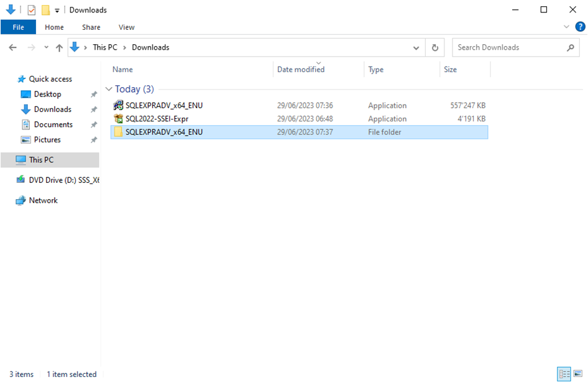
Task: Go up one level with the Up arrow
Action: (59, 48)
